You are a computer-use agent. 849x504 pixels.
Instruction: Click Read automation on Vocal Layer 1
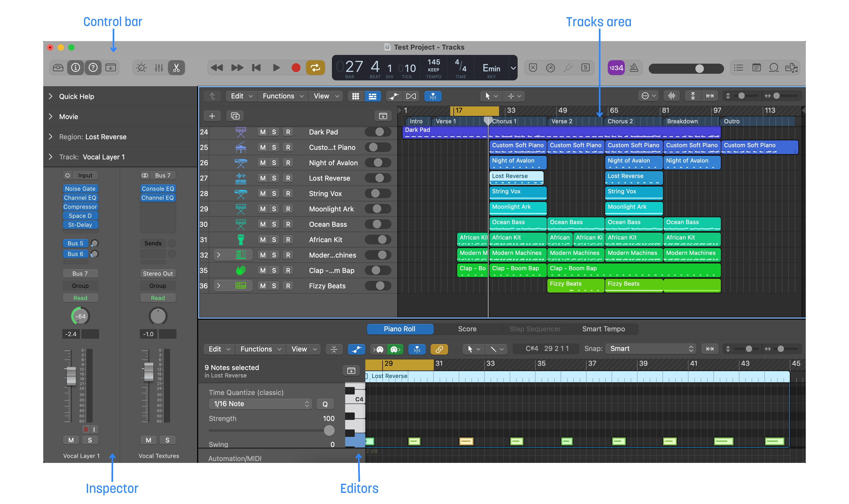(x=80, y=298)
